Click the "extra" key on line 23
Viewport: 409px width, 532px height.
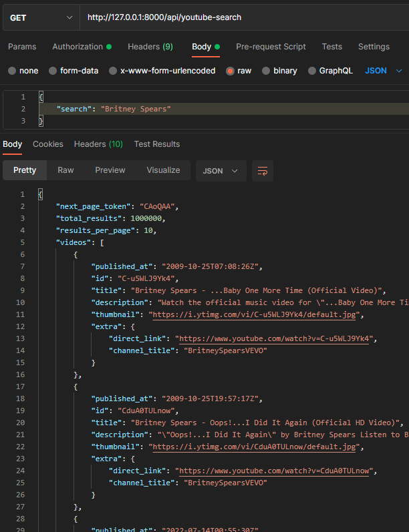coord(107,459)
